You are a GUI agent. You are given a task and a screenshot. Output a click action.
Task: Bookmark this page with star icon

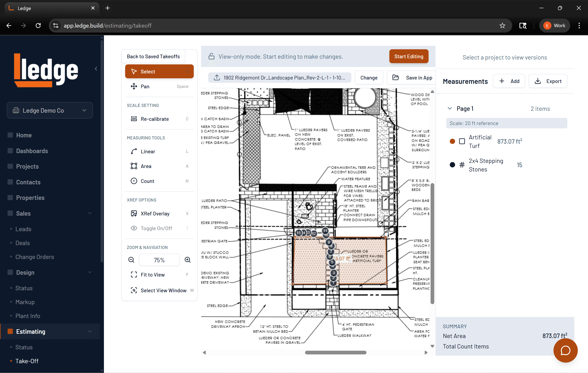point(502,25)
